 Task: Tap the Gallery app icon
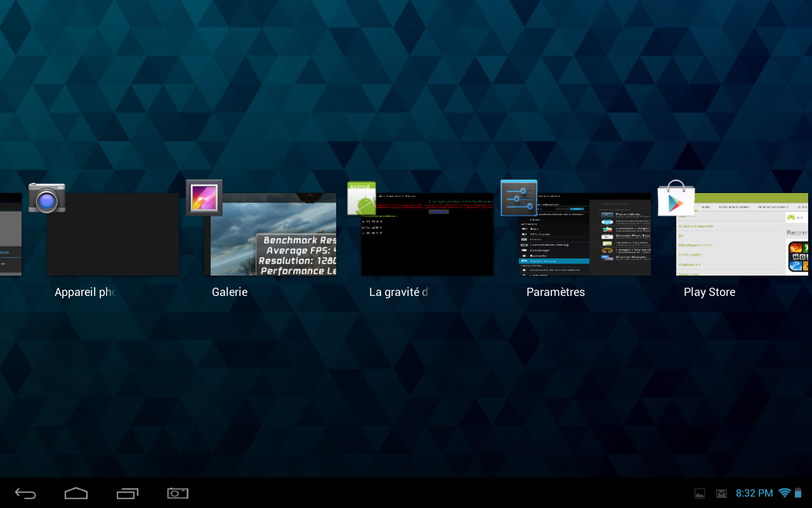[x=204, y=197]
